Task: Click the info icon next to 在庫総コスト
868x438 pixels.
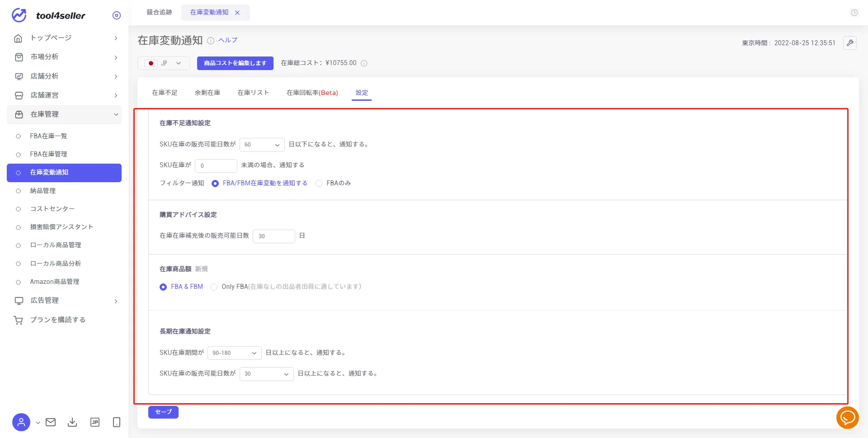Action: pyautogui.click(x=364, y=63)
